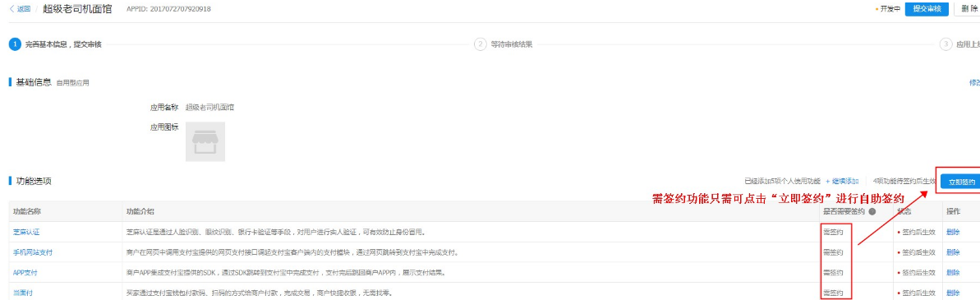Click 需签约 cell in 手机网站支付 row
Screen dimensions: 980x300
coord(833,252)
